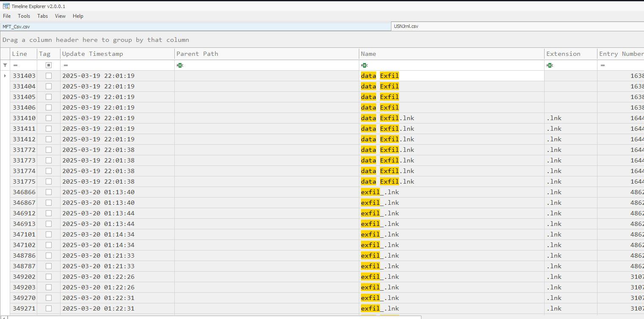This screenshot has width=644, height=319.
Task: Select the MFT_Csv.csv tab
Action: point(16,26)
